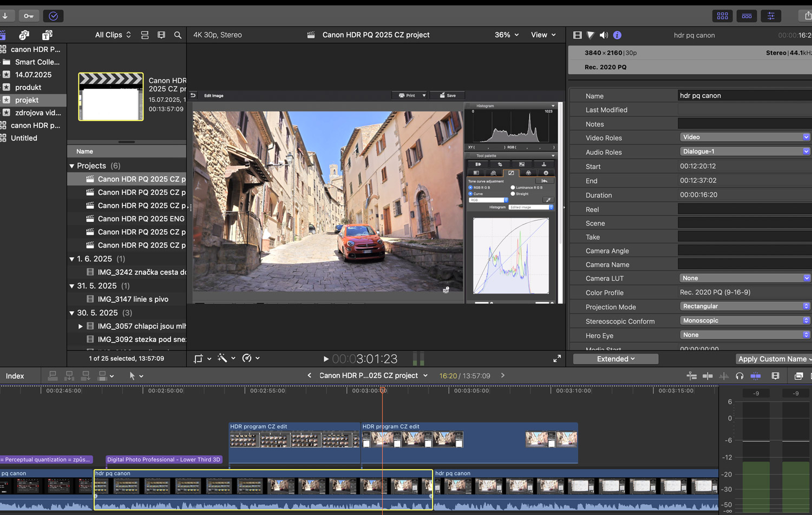Open the Audio inspector speaker icon
Image resolution: width=812 pixels, height=515 pixels.
coord(604,35)
